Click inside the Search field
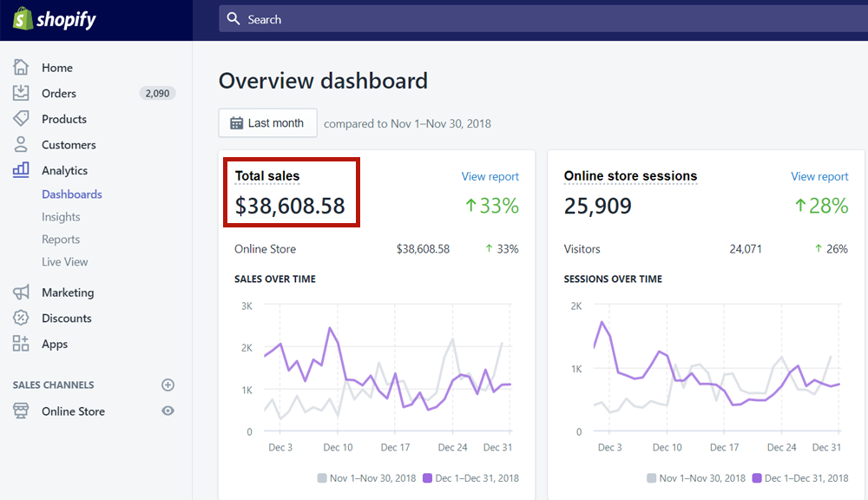The image size is (868, 500). 538,19
